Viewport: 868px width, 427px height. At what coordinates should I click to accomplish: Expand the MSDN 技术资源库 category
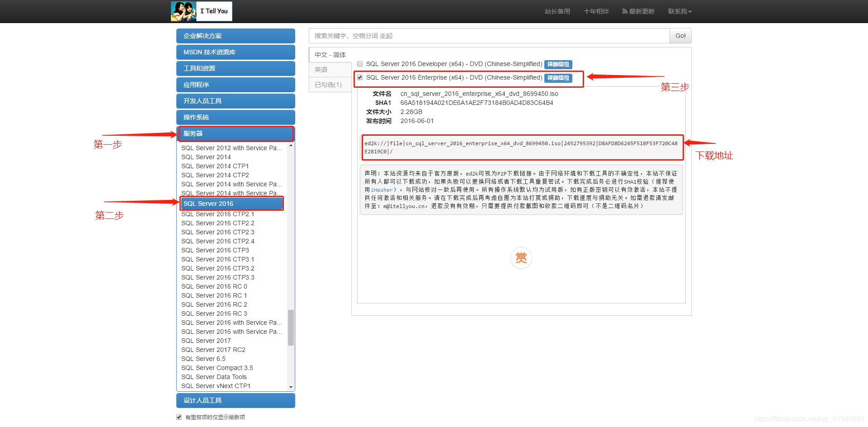[236, 52]
